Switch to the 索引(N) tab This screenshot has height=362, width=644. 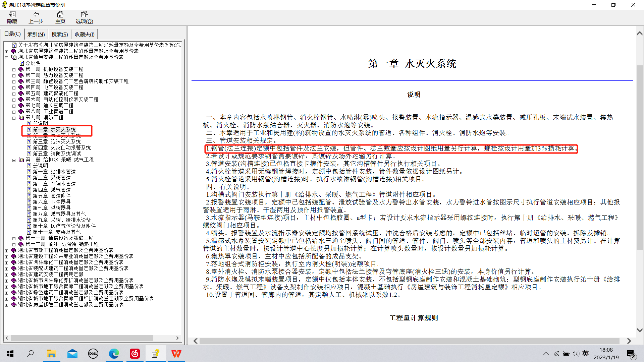[x=36, y=34]
